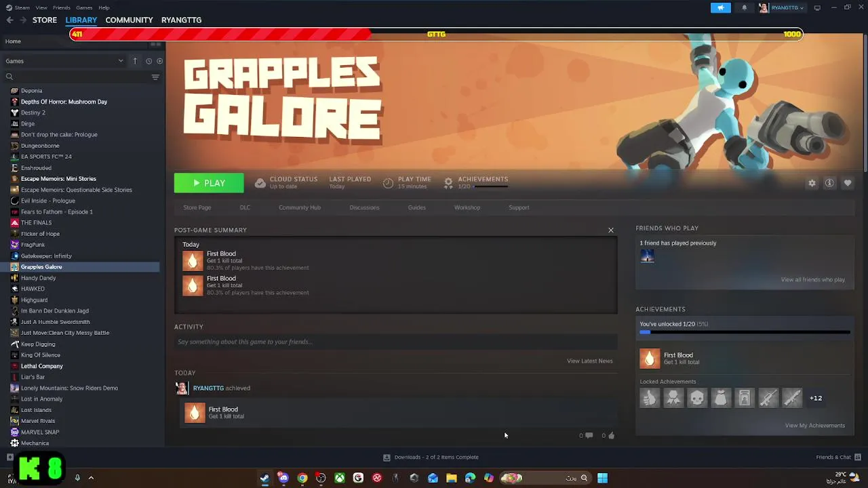Open the Friends menu
Viewport: 868px width, 488px height.
pos(61,7)
